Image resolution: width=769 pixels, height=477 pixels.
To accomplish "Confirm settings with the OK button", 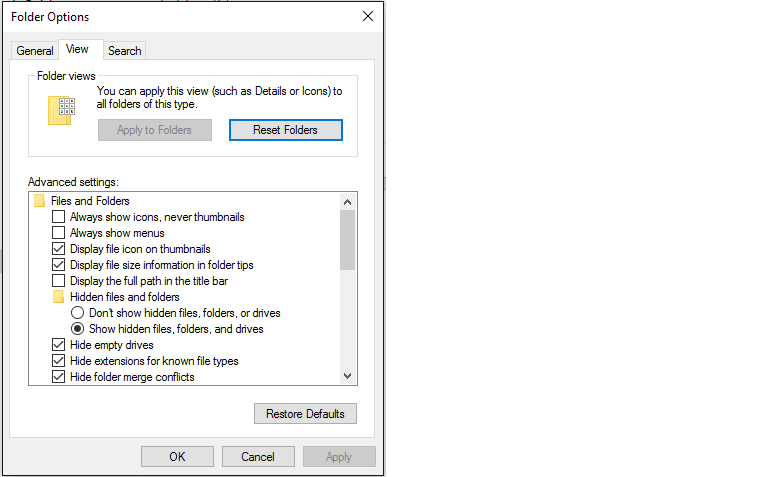I will pyautogui.click(x=178, y=456).
